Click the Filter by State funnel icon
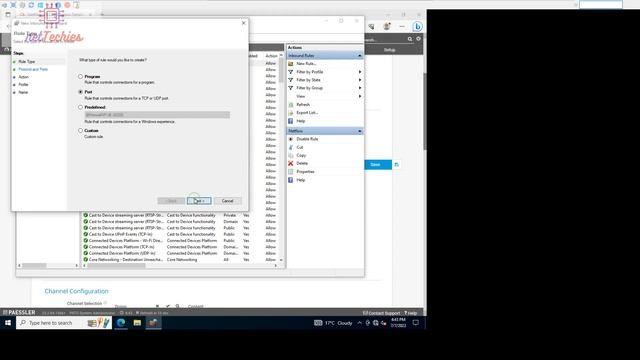The image size is (640, 360). (291, 80)
